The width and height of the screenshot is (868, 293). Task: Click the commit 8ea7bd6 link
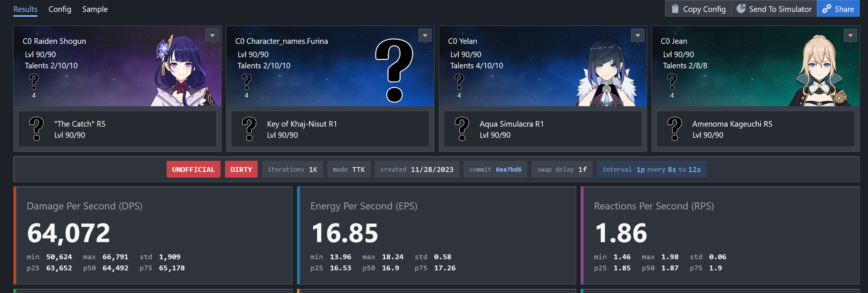(509, 169)
